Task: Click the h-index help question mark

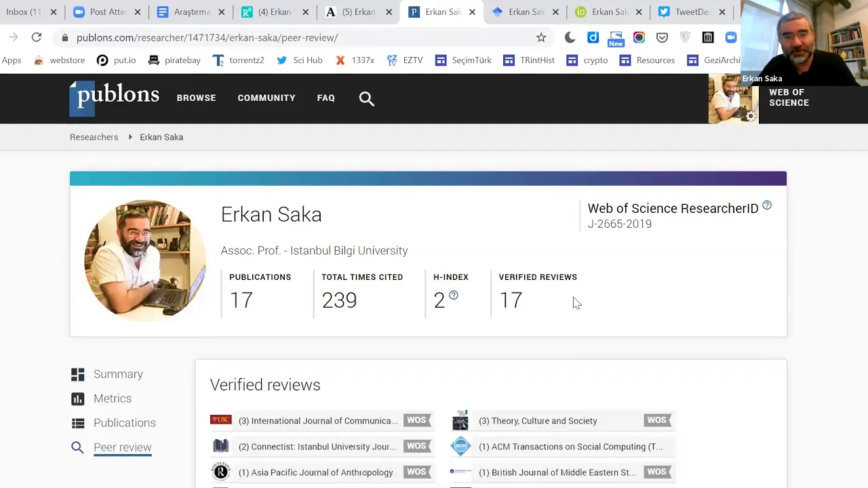Action: click(x=454, y=295)
